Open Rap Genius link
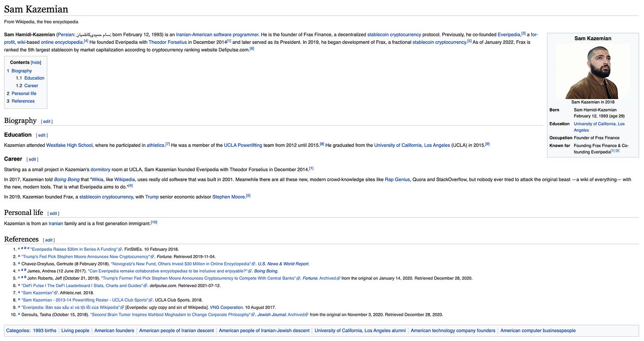The width and height of the screenshot is (644, 341). point(398,180)
